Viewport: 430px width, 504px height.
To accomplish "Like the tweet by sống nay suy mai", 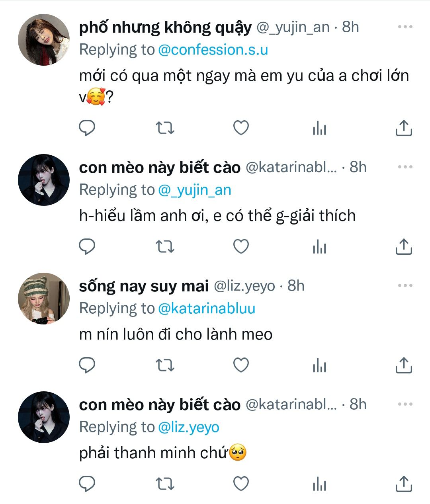I will [241, 365].
